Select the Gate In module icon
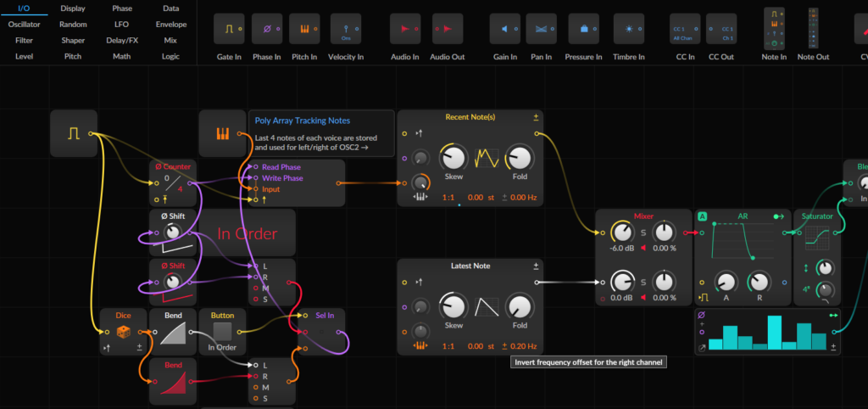868x409 pixels. 229,29
